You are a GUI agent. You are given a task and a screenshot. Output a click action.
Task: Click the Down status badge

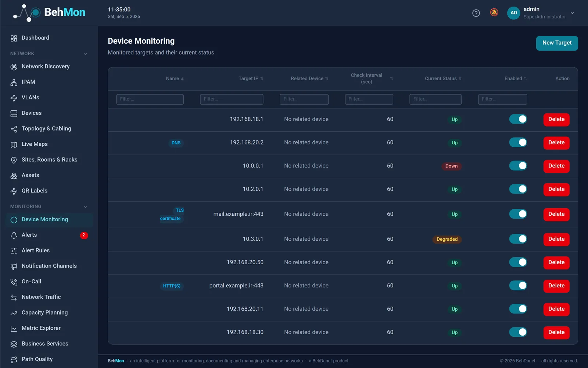[x=451, y=166]
